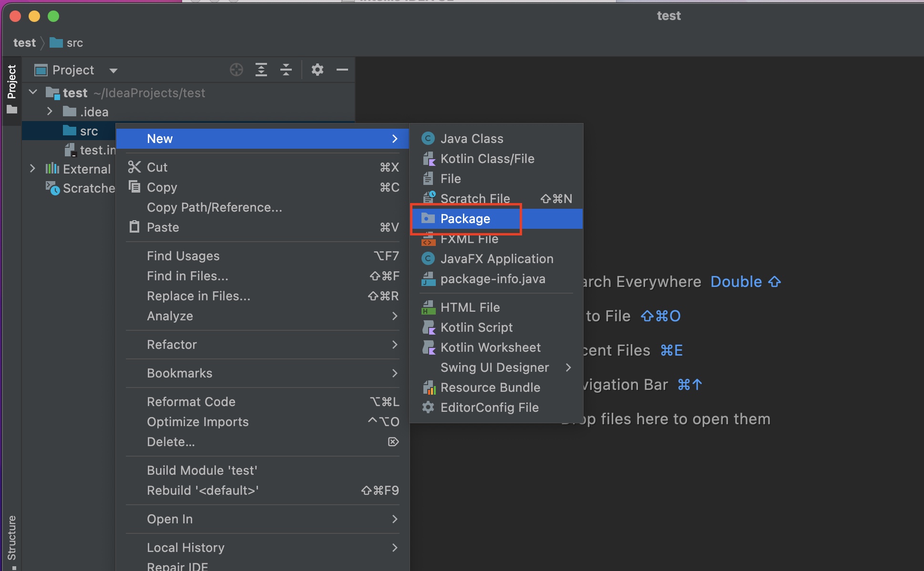Click the EditorConfig File gear icon

pyautogui.click(x=428, y=408)
